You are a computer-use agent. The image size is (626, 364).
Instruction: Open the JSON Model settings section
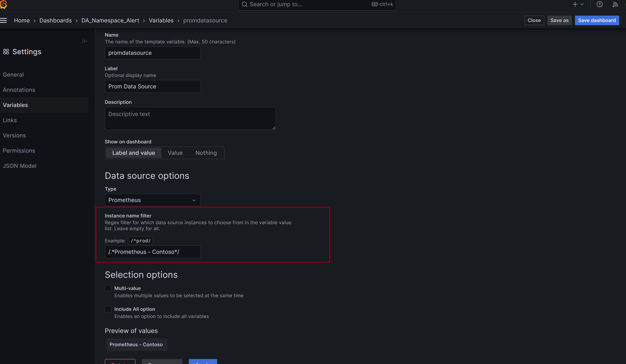20,166
